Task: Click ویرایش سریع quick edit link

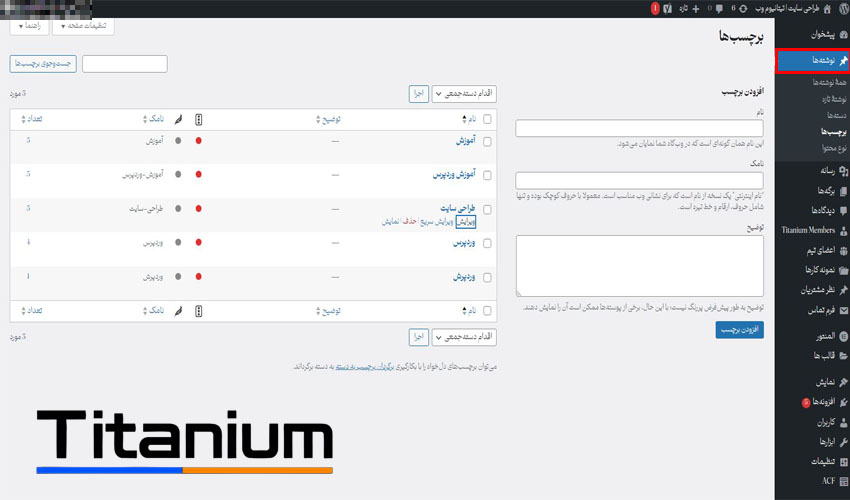Action: tap(437, 222)
